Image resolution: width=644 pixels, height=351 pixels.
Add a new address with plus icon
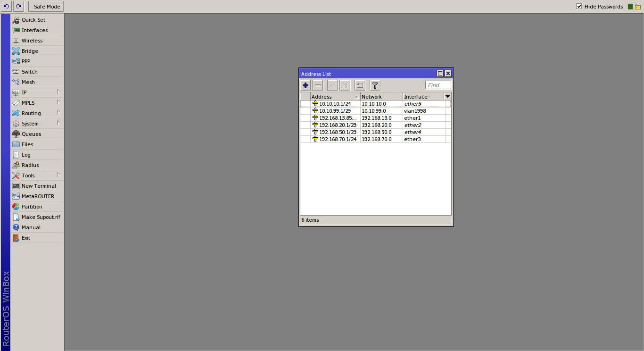305,85
